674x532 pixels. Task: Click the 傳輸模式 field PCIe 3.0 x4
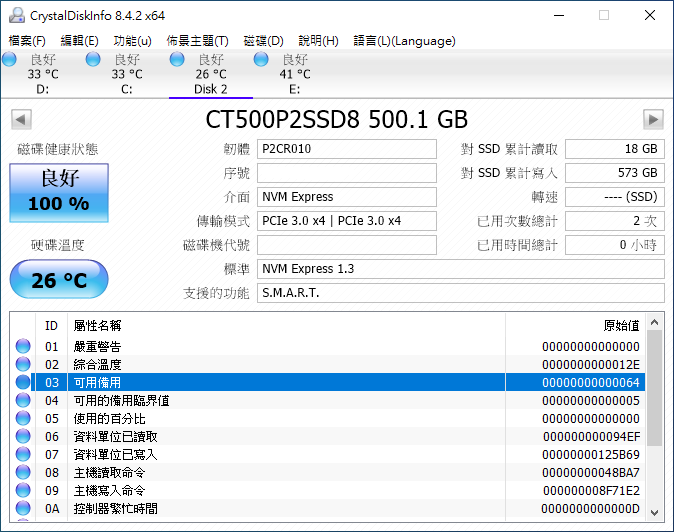tap(347, 221)
